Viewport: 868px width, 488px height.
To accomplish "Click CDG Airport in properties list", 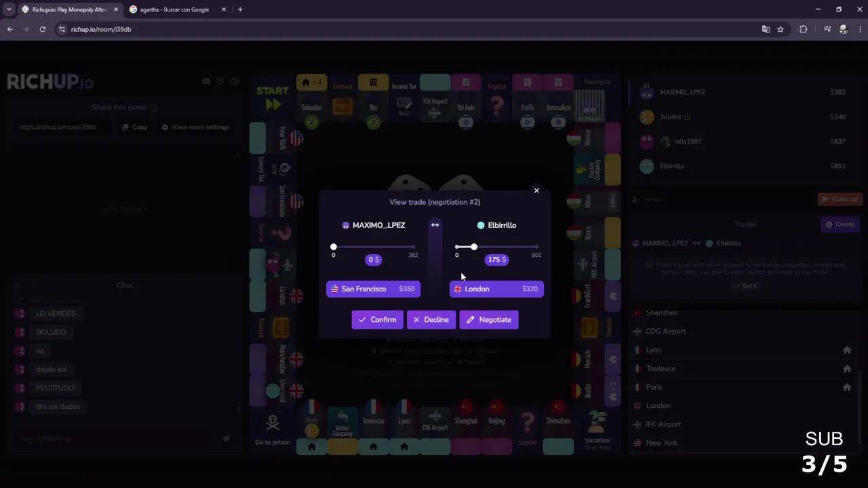I will (665, 331).
